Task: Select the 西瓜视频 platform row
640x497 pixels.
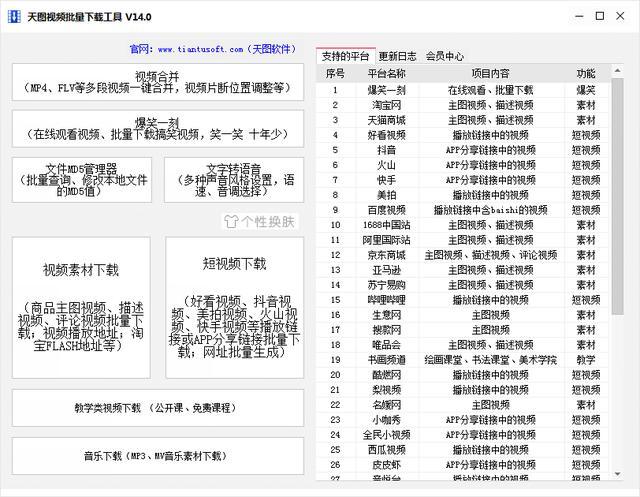Action: [x=462, y=450]
